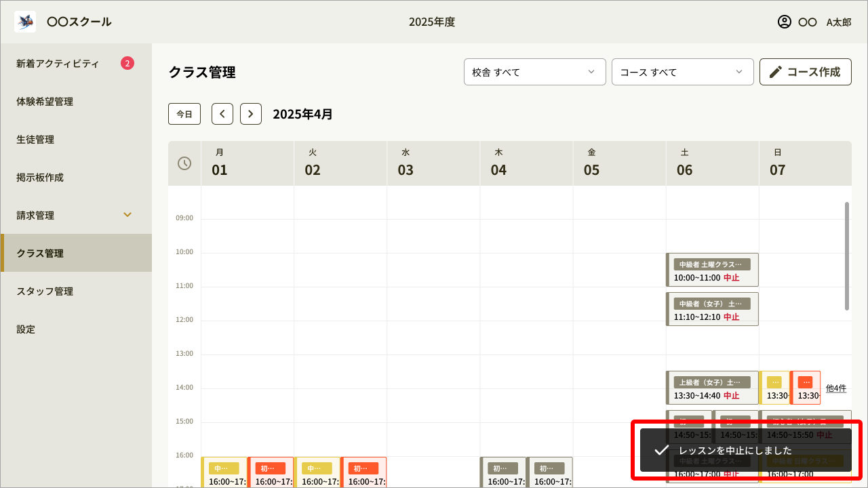Open 新着アクティビティ in the sidebar

click(x=58, y=64)
